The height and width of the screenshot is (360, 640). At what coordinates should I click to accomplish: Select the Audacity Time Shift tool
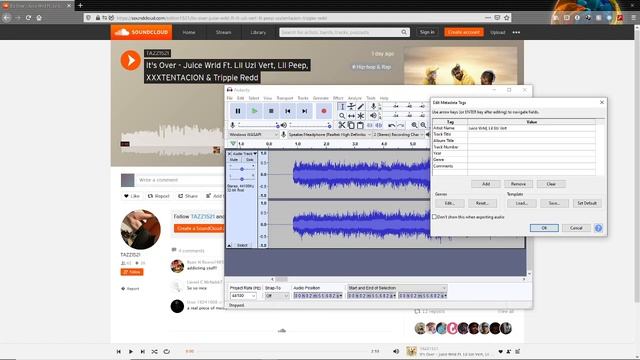pos(351,116)
